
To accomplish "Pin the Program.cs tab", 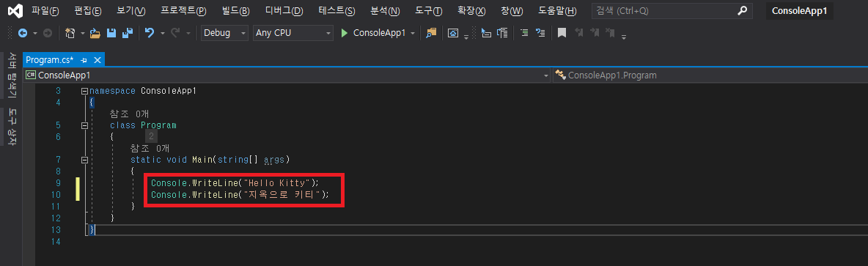I will 84,60.
